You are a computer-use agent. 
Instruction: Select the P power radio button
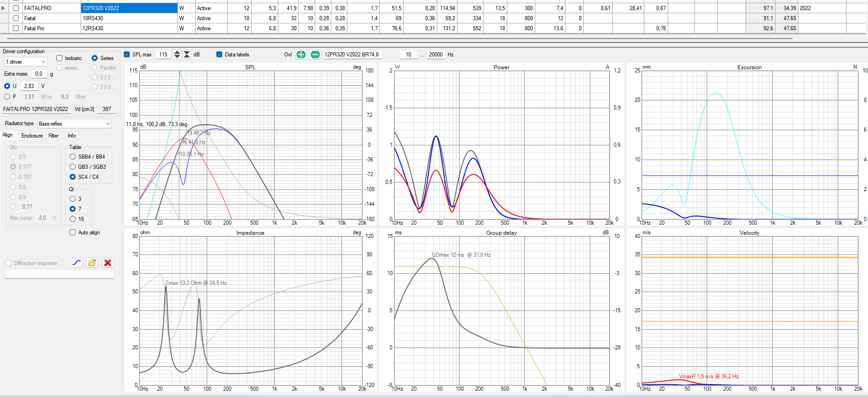(7, 97)
